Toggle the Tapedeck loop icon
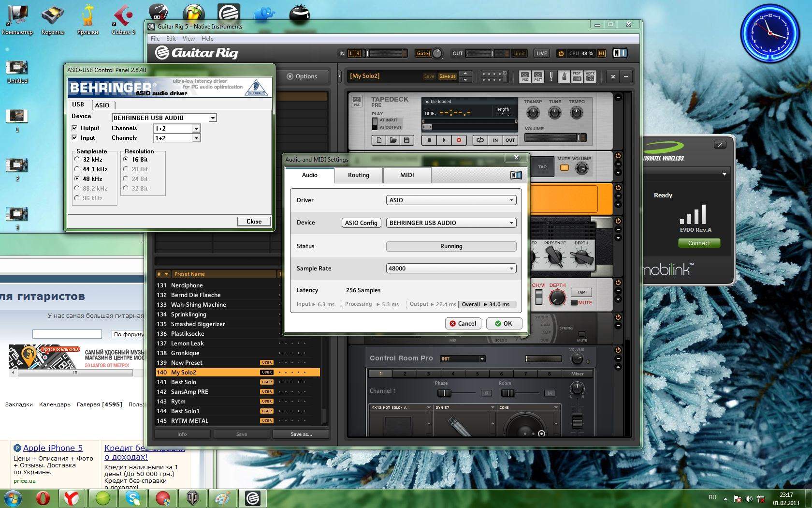 [480, 140]
